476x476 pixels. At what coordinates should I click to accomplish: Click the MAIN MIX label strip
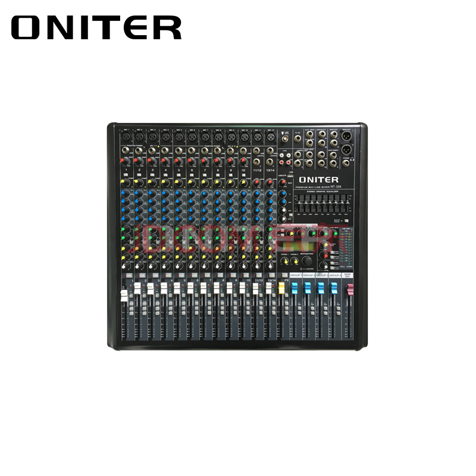click(x=347, y=275)
